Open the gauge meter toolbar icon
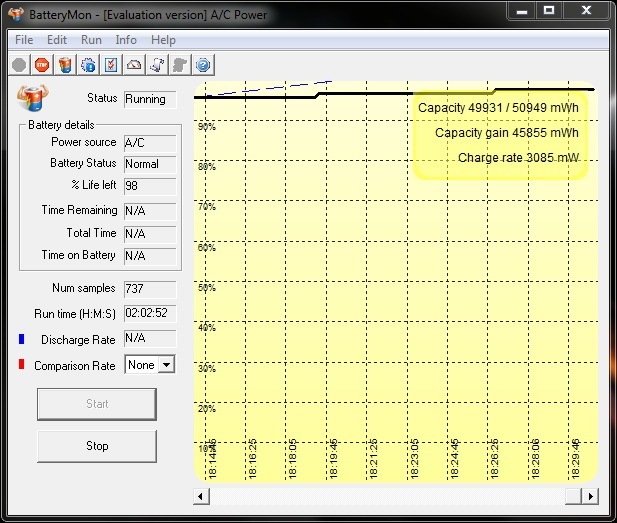617x523 pixels. click(x=134, y=65)
